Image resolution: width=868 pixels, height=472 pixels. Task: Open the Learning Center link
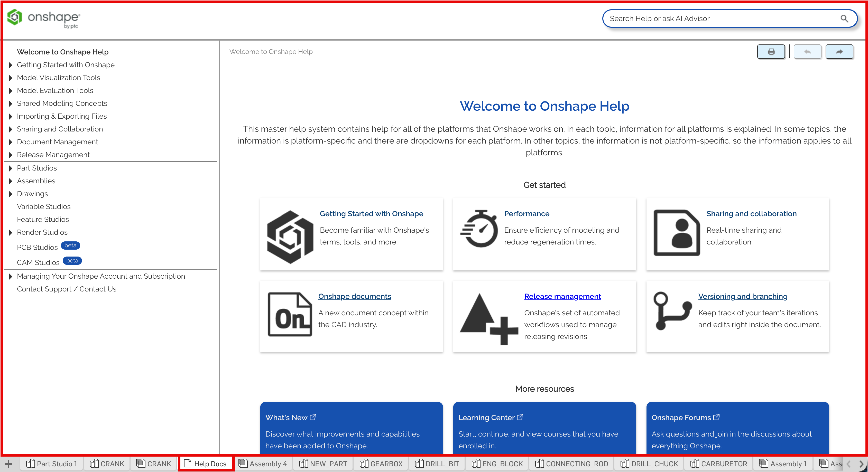(x=486, y=418)
